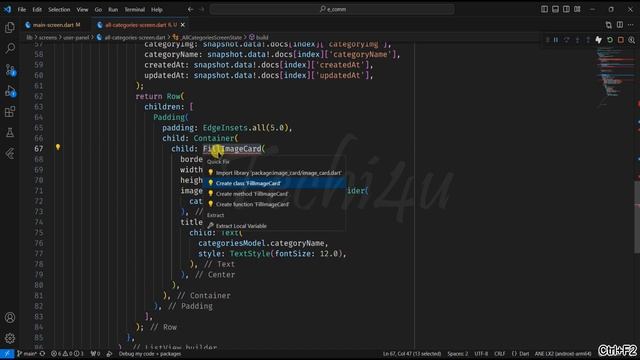Screen dimensions: 640x360
Task: Click 'build' method breadcrumb
Action: pos(259,37)
